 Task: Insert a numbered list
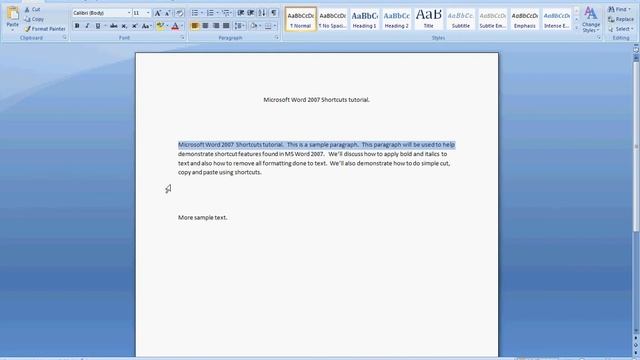[210, 13]
